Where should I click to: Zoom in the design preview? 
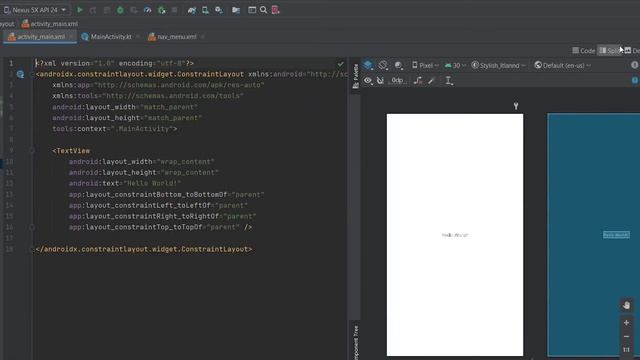tap(627, 322)
